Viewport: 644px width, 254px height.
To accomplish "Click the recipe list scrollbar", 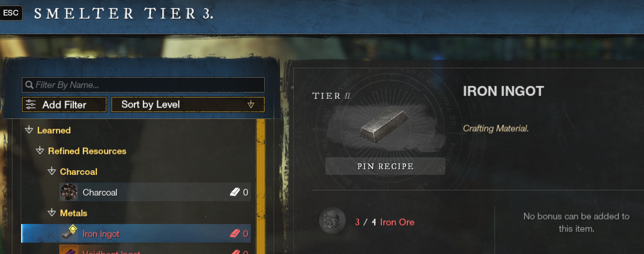I will pyautogui.click(x=261, y=186).
